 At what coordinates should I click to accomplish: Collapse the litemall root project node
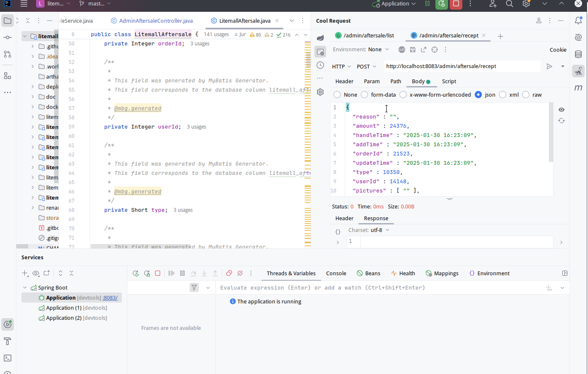pos(25,36)
